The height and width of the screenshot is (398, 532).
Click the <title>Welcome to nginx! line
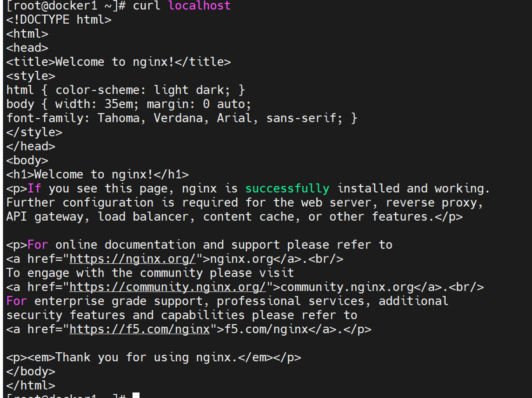tap(119, 62)
